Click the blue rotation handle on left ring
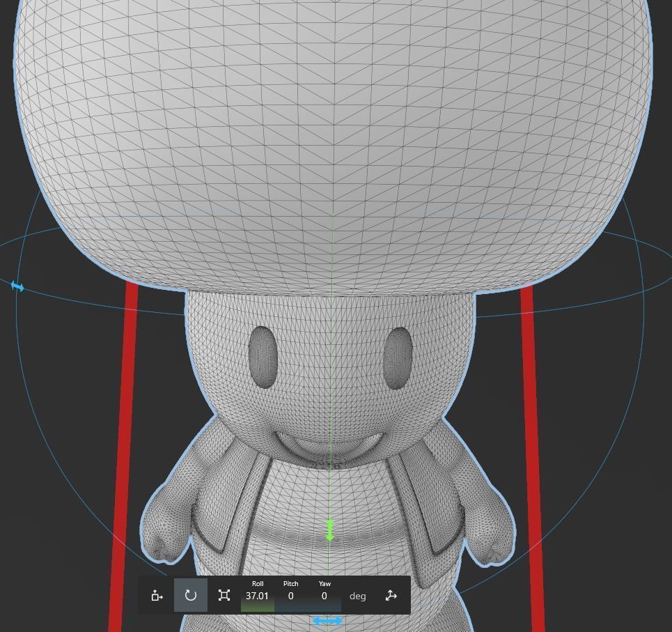Screen dimensions: 672x632 click(x=17, y=286)
